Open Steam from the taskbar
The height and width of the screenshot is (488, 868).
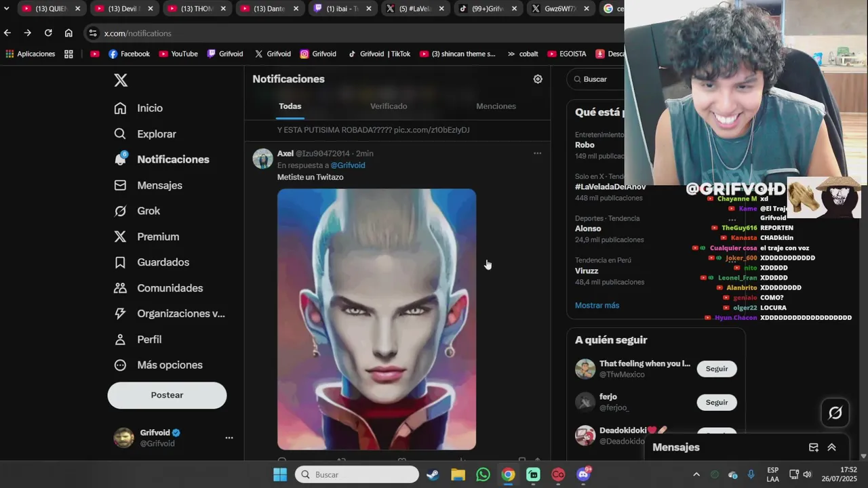433,474
